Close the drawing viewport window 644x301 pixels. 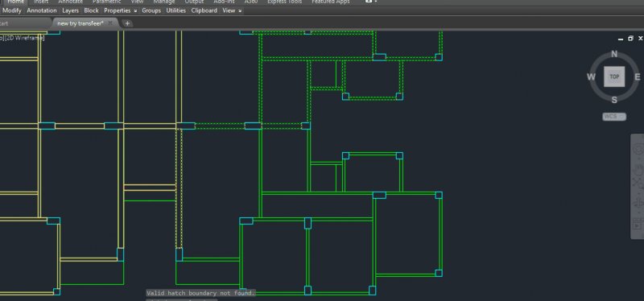coord(641,38)
